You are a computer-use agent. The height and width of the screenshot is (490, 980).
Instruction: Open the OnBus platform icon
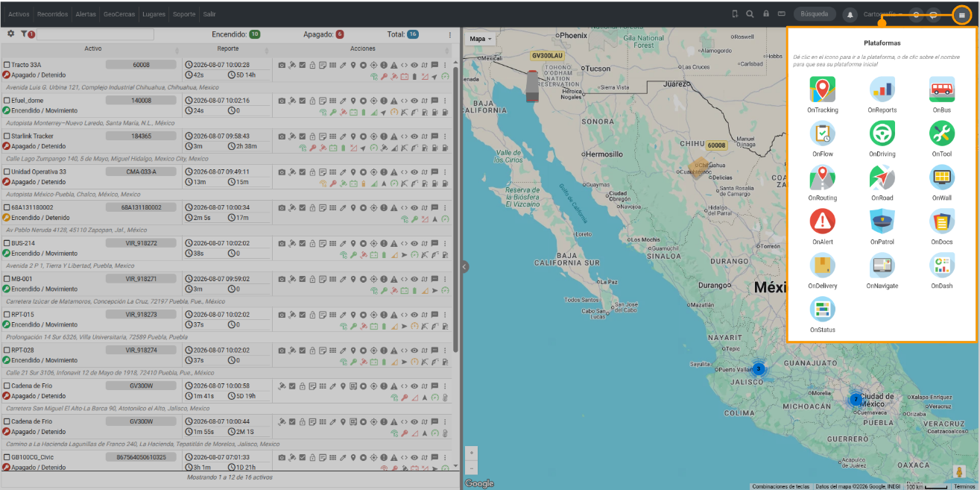(x=941, y=89)
